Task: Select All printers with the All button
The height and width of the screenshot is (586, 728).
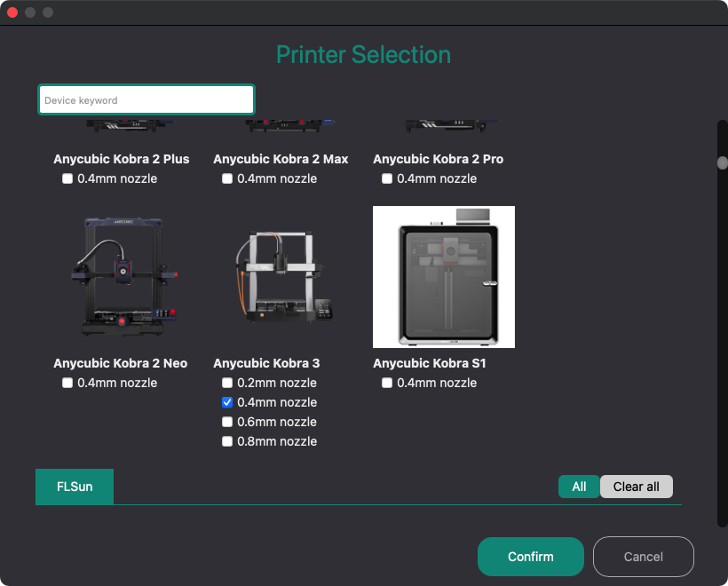Action: [x=579, y=487]
